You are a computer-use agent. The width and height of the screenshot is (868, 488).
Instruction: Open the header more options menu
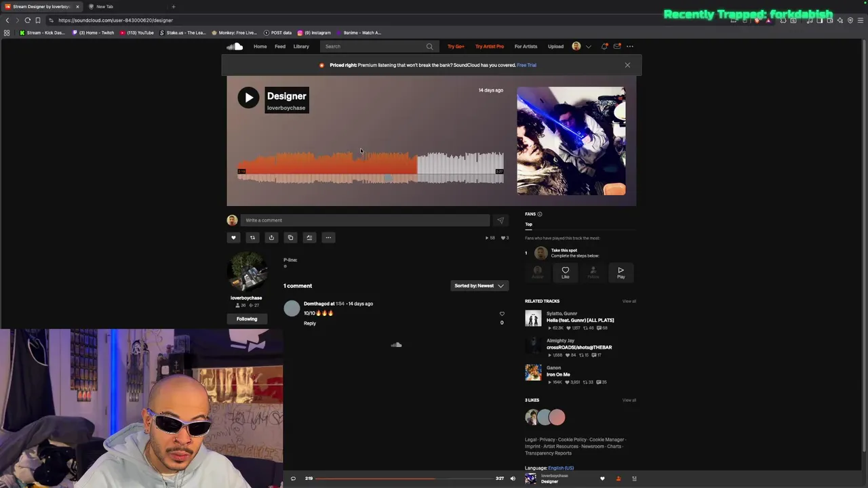click(630, 47)
